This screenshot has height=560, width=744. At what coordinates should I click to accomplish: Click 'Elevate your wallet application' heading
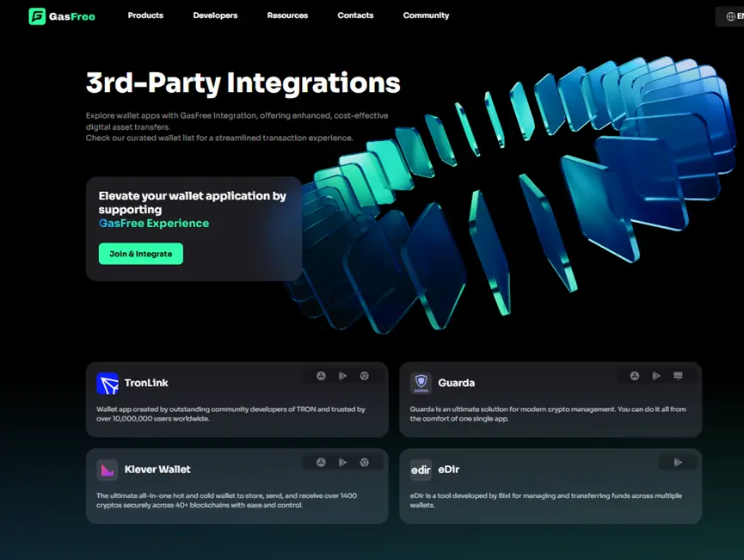(192, 203)
